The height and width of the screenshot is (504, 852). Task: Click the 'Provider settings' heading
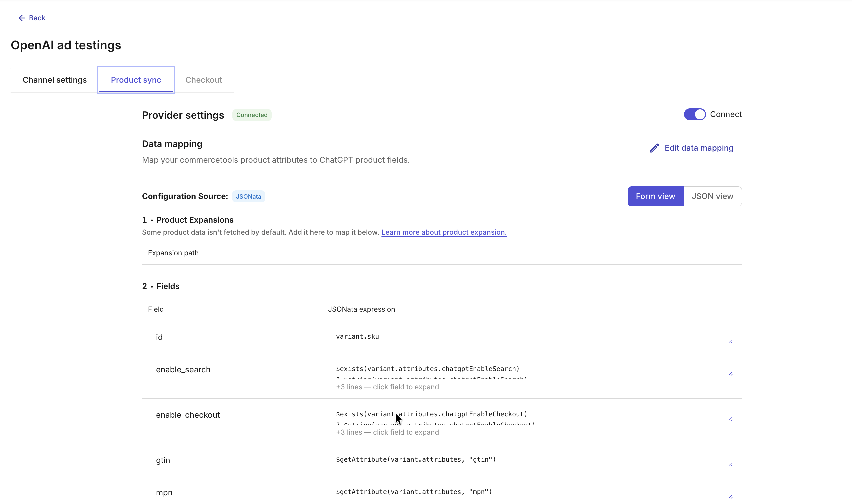[x=183, y=115]
